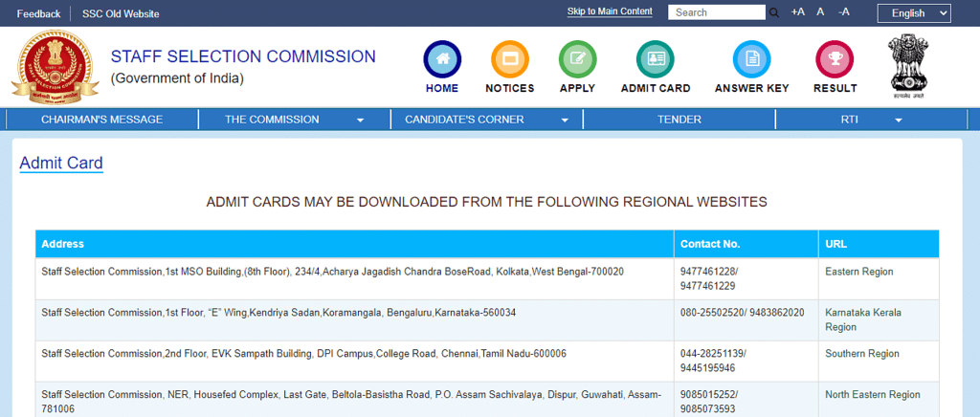Select the Chennai Tamil Nadu address cell

354,361
